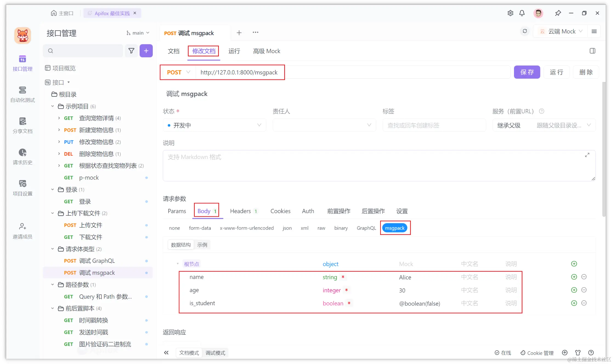
Task: Collapse the 示例项目 folder in the API tree
Action: pyautogui.click(x=52, y=106)
